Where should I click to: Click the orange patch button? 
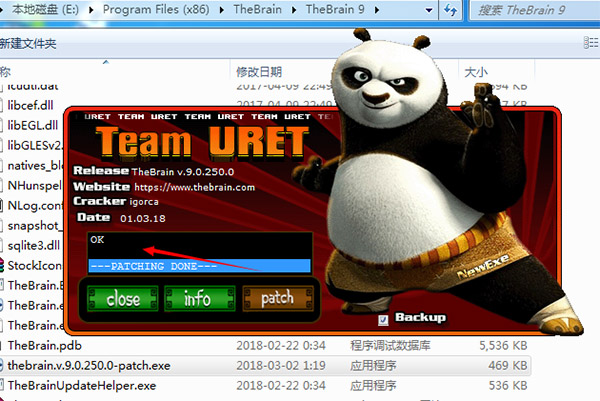coord(278,298)
